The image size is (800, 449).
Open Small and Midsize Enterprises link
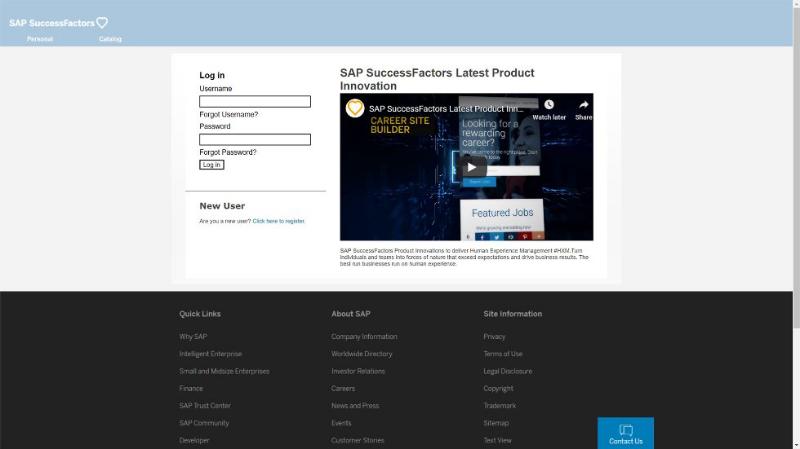tap(224, 371)
